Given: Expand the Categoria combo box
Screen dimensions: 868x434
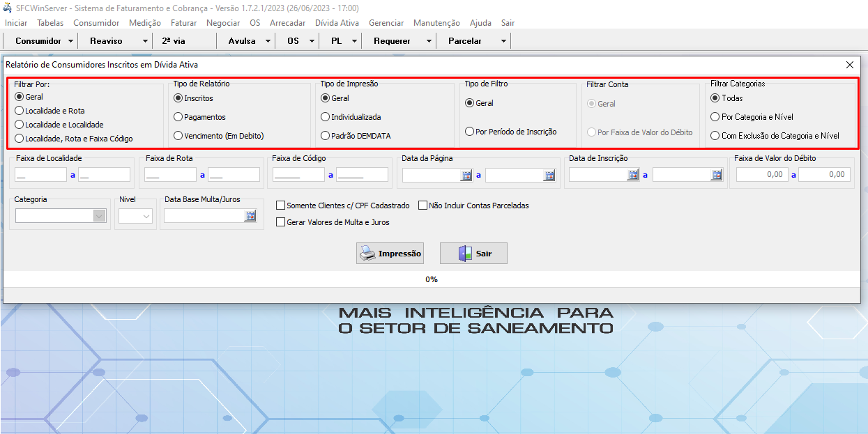Looking at the screenshot, I should point(98,217).
